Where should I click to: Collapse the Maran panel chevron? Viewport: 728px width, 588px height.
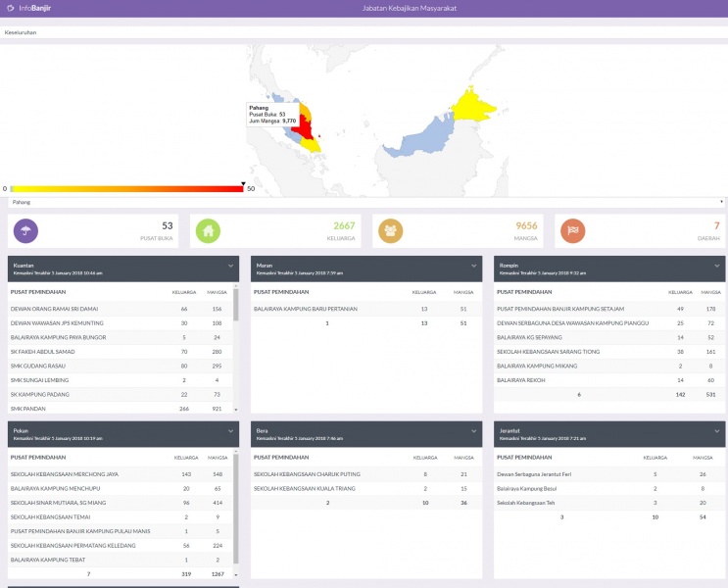click(x=473, y=266)
